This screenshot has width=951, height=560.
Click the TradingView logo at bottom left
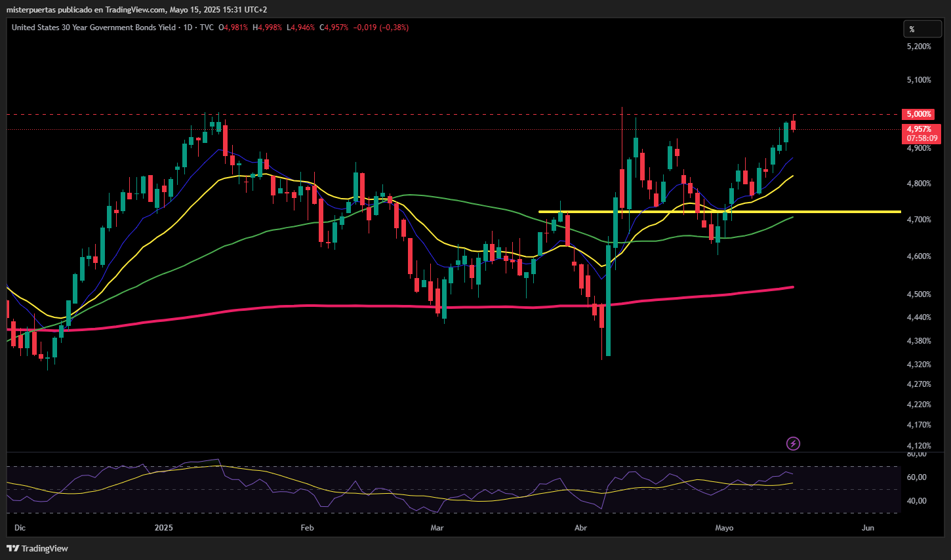pyautogui.click(x=37, y=548)
